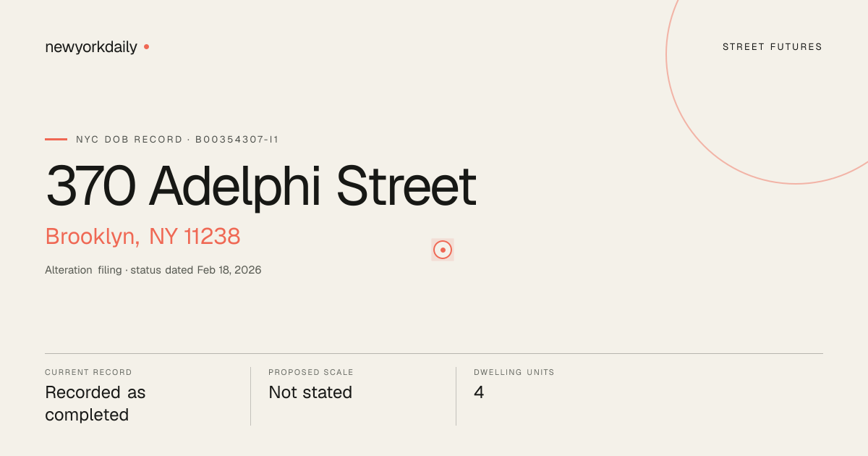Click the divider between Current Record and Proposed Scale
Viewport: 868px width, 456px height.
(250, 396)
